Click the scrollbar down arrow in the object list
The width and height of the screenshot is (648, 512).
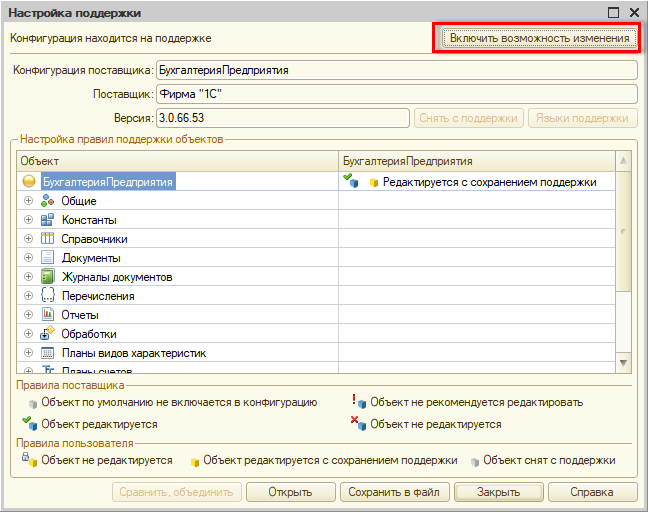pos(624,363)
